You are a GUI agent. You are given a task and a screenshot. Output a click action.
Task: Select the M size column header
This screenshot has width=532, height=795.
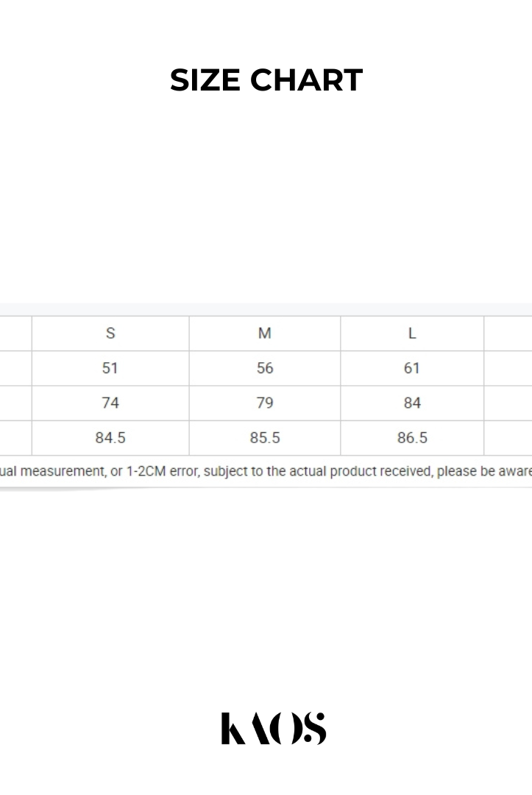tap(265, 333)
